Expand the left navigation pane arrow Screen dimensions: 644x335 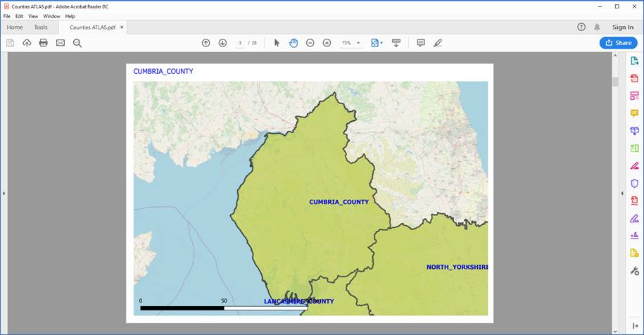[4, 193]
